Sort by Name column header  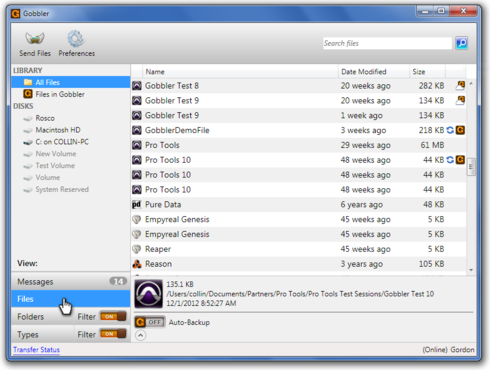click(240, 72)
